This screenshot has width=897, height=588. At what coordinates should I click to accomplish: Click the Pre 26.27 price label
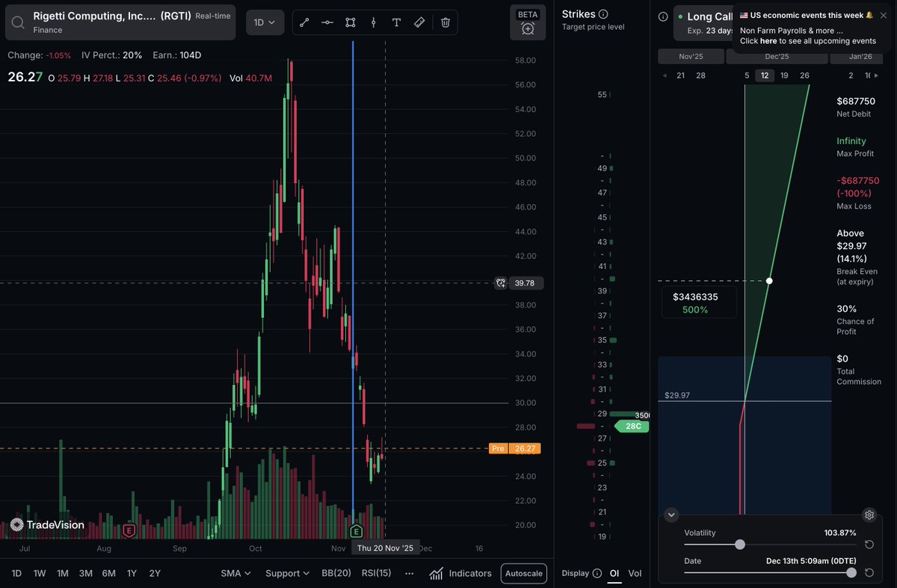[x=514, y=449]
